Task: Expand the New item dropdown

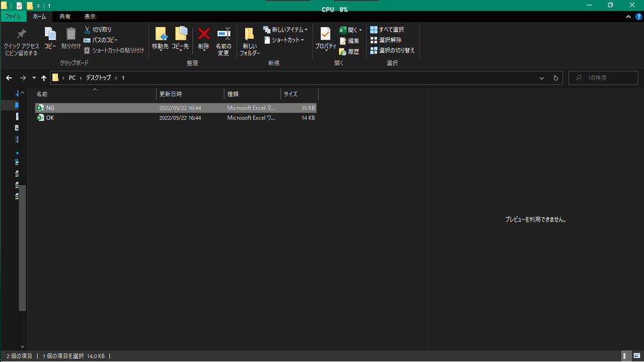Action: (286, 30)
